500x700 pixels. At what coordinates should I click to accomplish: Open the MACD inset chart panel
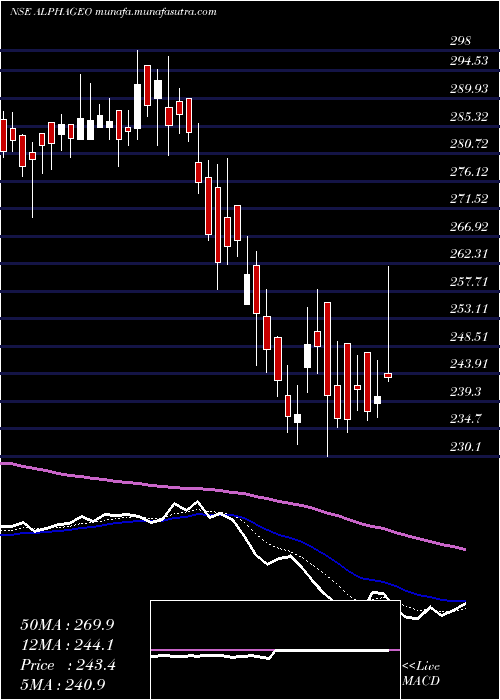pos(275,650)
